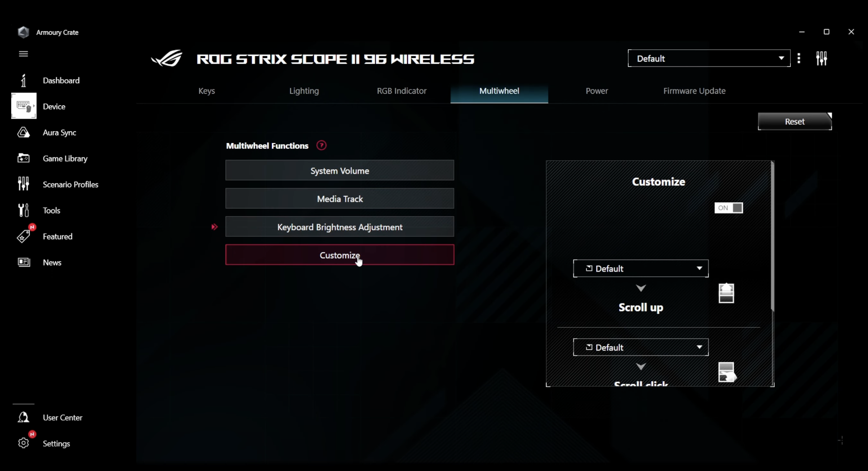Image resolution: width=868 pixels, height=471 pixels.
Task: Open Scenario Profiles settings
Action: tap(70, 184)
